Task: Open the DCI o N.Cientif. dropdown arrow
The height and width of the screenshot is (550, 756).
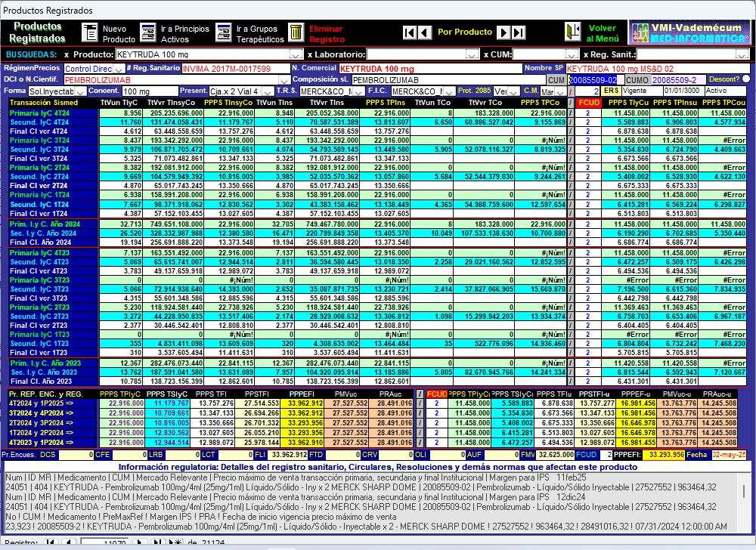Action: tap(284, 80)
